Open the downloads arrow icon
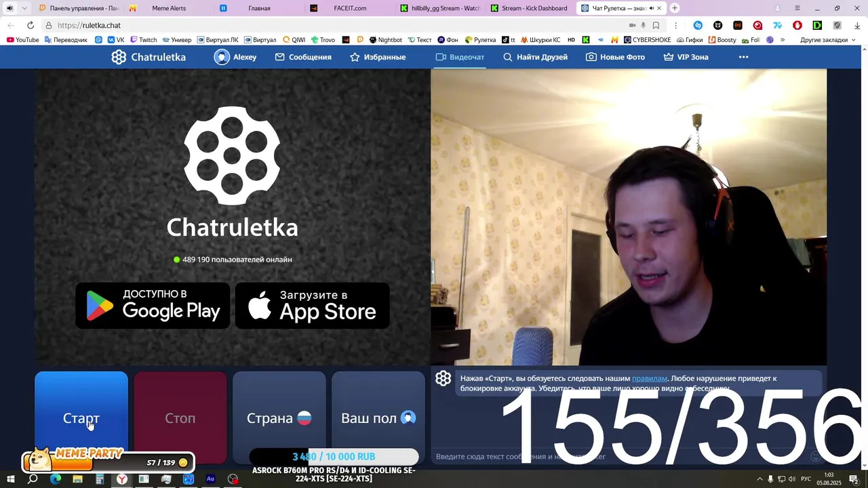Viewport: 868px width, 488px height. coord(857,25)
